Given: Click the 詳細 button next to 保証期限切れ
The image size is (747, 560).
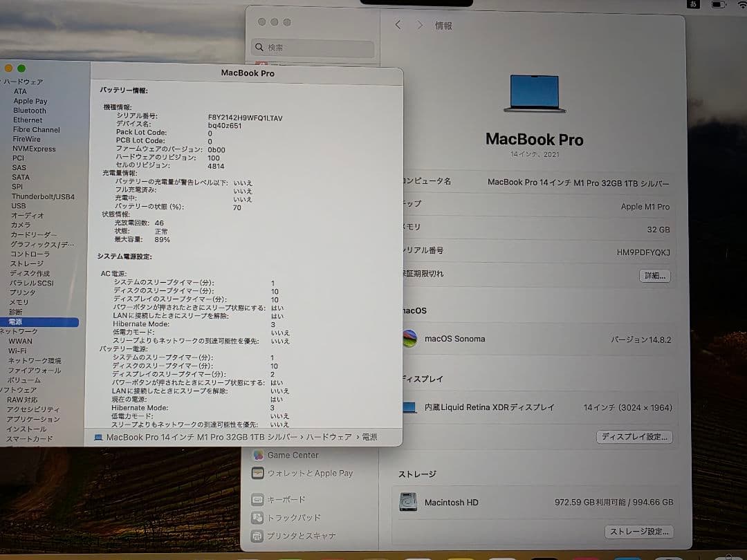Looking at the screenshot, I should [654, 276].
